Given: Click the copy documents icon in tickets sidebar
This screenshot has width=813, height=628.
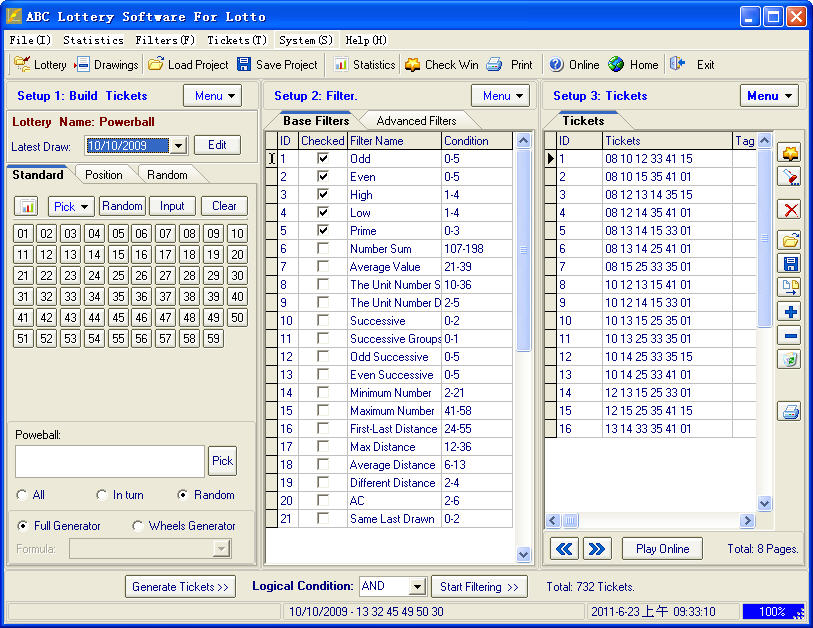Looking at the screenshot, I should [x=790, y=286].
